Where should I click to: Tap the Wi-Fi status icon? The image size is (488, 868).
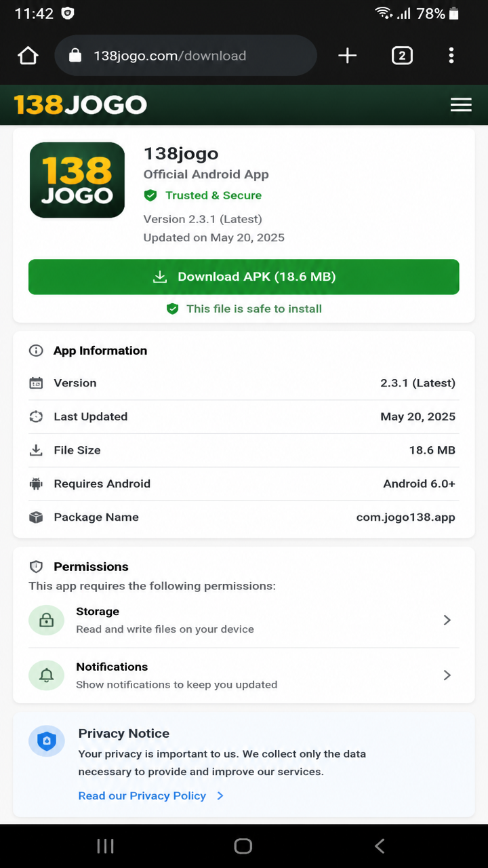tap(384, 13)
